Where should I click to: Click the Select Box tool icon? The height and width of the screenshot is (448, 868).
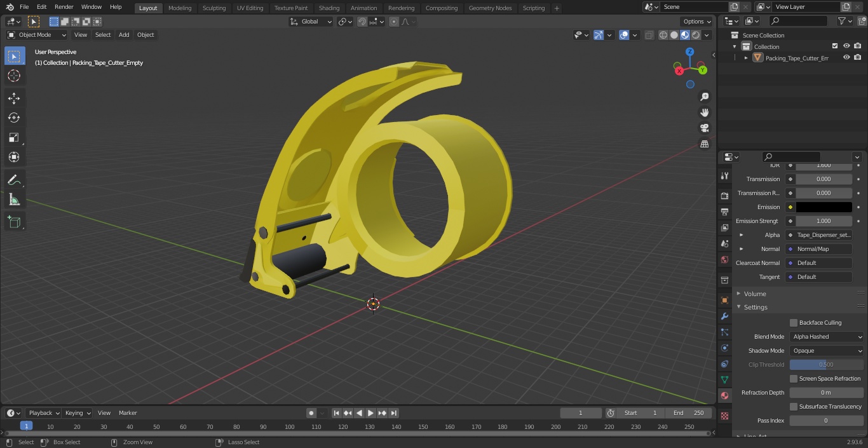(14, 56)
